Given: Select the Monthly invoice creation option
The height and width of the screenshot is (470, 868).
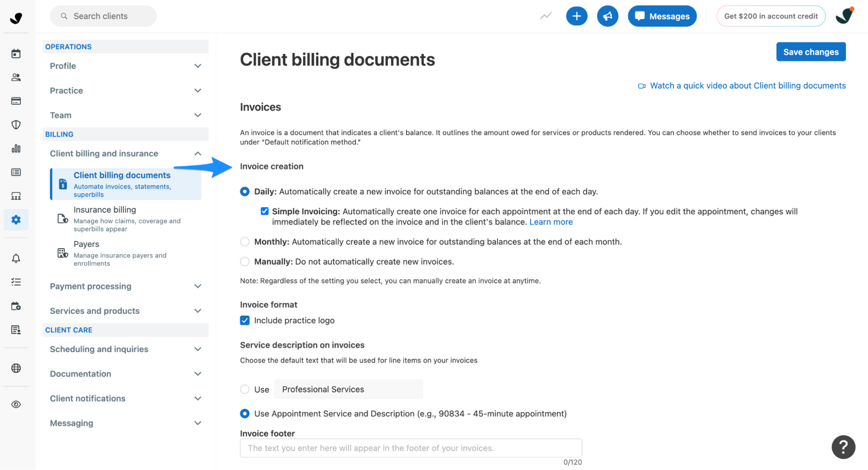Looking at the screenshot, I should coord(245,242).
